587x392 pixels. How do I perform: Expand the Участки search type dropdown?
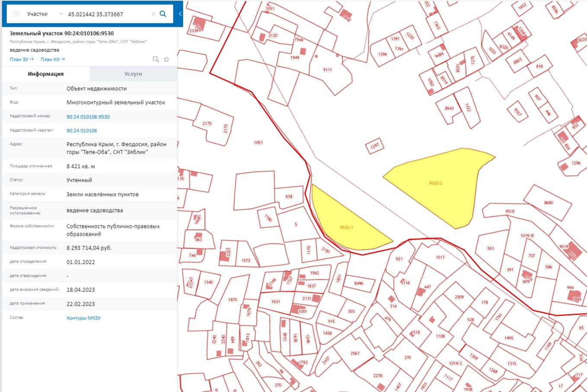(x=61, y=14)
